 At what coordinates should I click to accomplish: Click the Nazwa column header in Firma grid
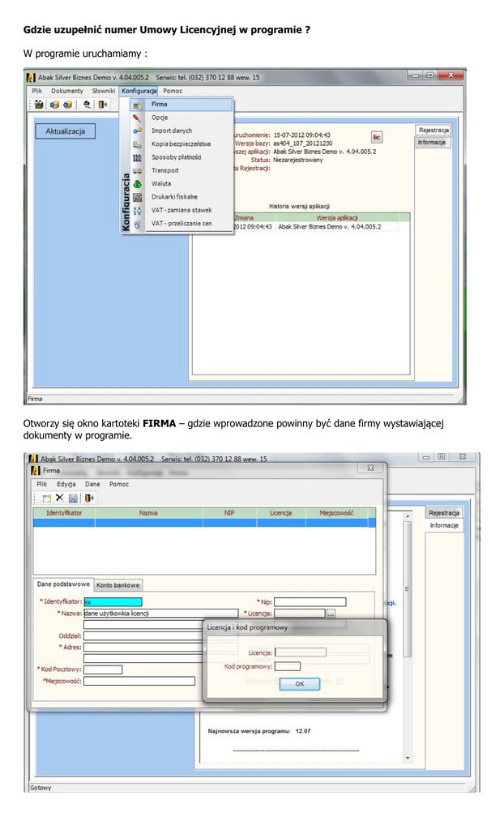148,513
